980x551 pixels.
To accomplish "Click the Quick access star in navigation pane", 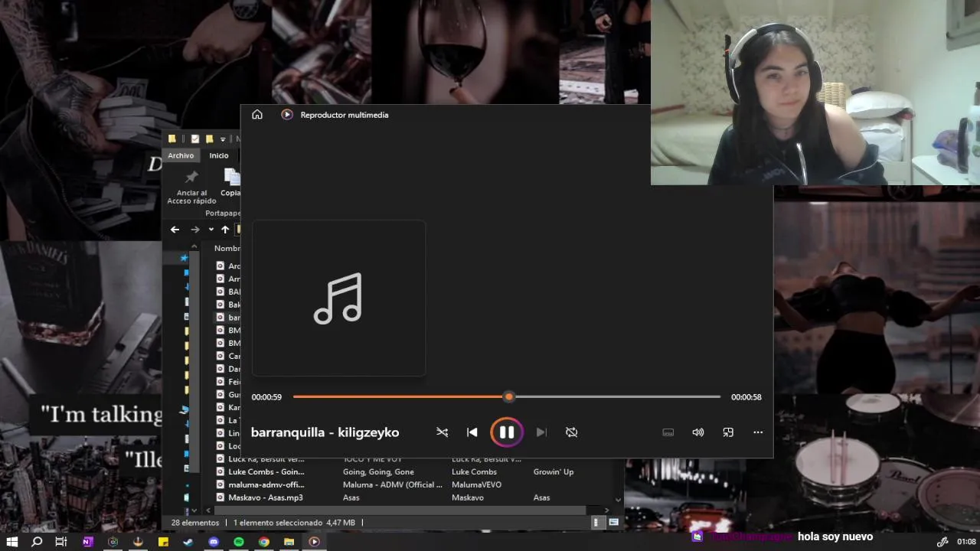I will click(184, 259).
